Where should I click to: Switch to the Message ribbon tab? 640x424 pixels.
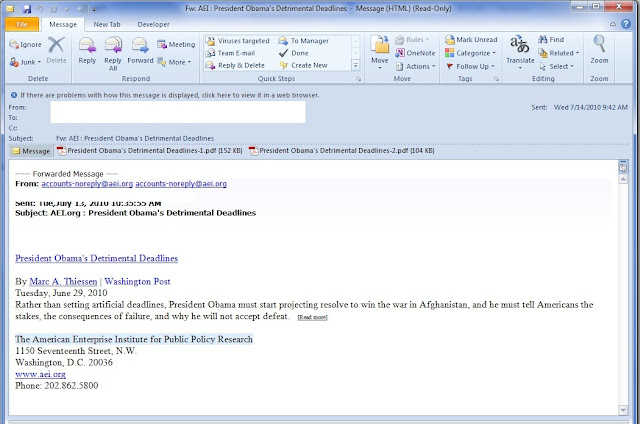[x=63, y=24]
